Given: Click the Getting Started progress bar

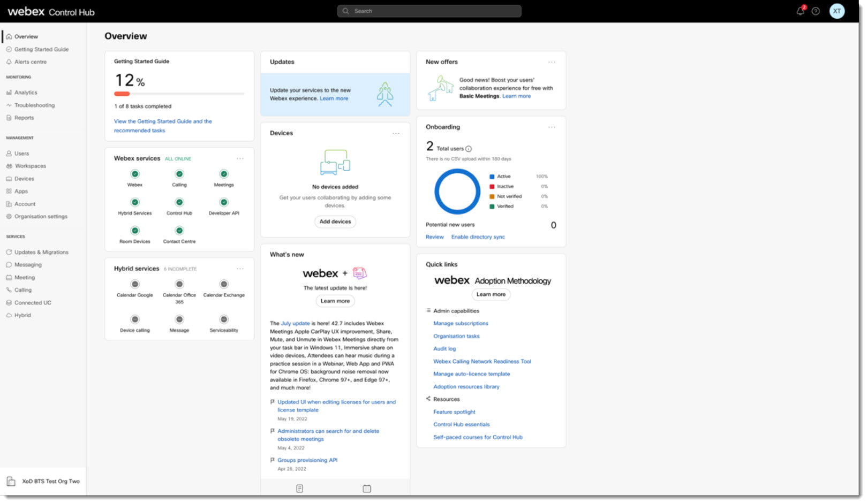Looking at the screenshot, I should pos(179,94).
